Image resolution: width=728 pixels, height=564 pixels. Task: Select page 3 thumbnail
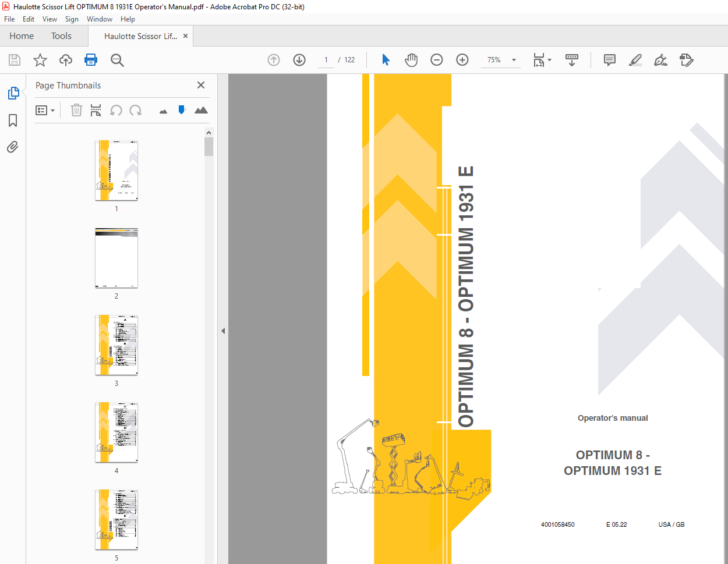pyautogui.click(x=116, y=345)
